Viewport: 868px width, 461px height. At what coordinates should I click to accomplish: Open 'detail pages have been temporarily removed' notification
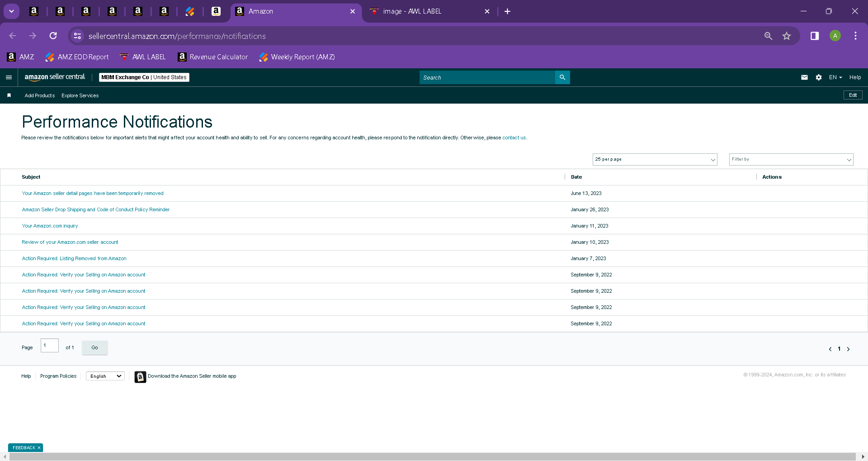point(93,193)
